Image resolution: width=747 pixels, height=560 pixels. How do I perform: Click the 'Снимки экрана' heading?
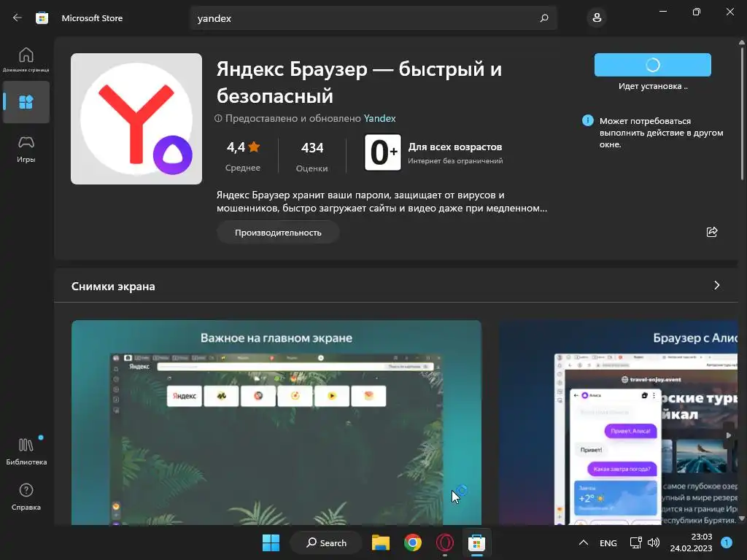pos(113,286)
